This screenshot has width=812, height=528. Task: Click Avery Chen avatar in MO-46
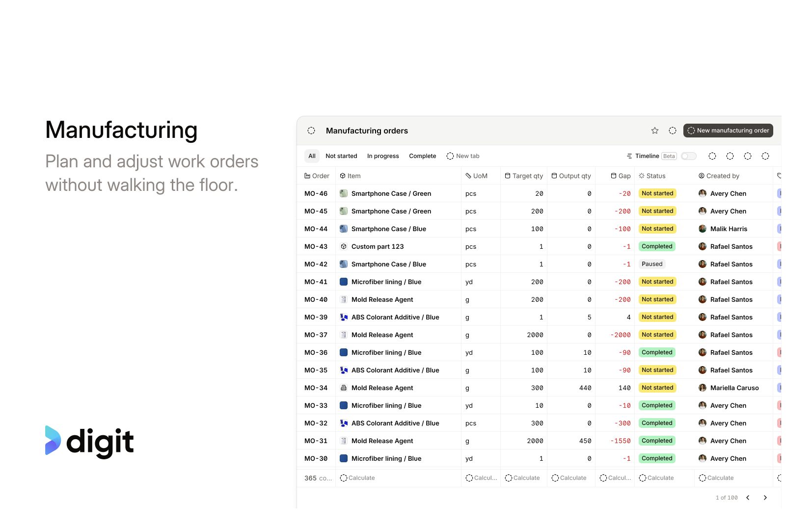(x=703, y=193)
